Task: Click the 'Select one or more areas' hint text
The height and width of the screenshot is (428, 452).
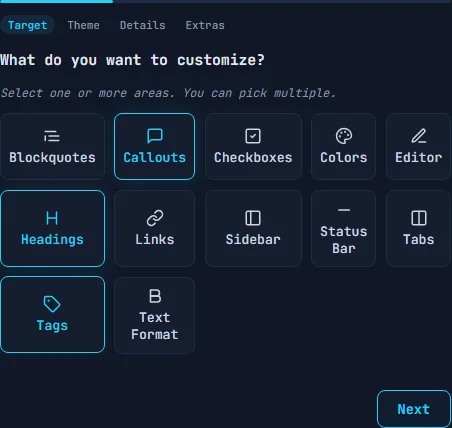Action: (168, 93)
